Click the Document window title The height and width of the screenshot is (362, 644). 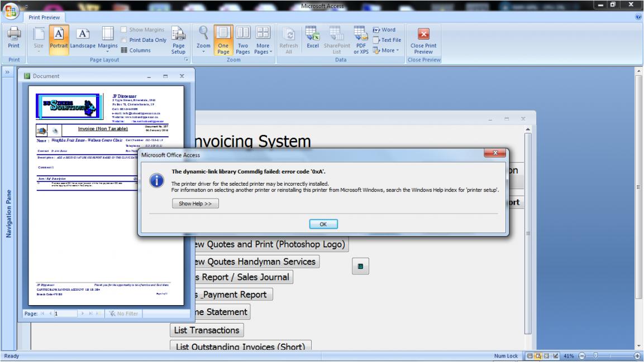point(46,76)
